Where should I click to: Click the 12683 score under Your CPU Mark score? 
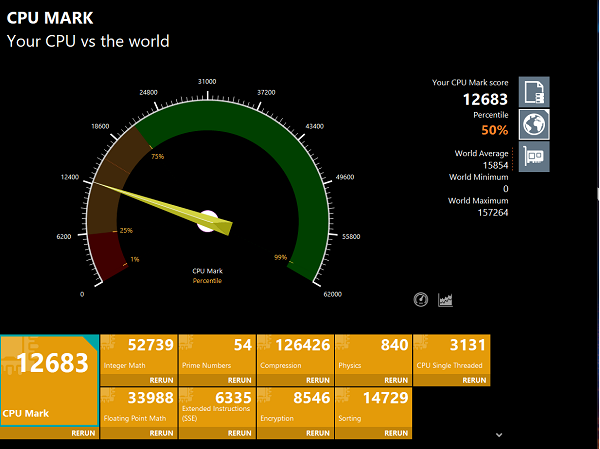tap(485, 100)
